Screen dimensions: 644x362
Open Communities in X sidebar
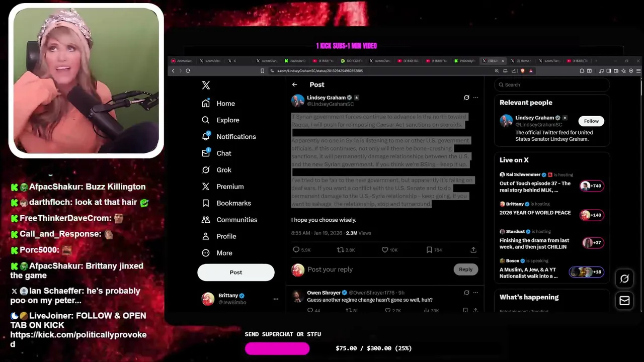tap(229, 220)
